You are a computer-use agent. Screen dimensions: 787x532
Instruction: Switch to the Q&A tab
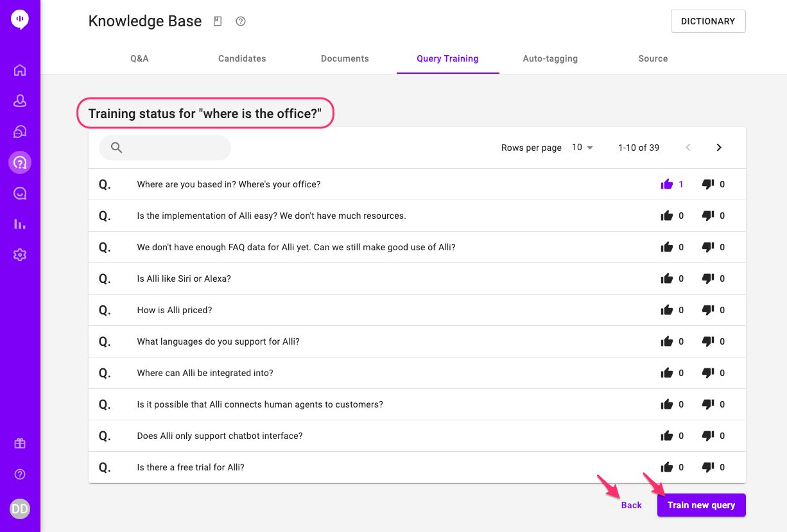coord(139,58)
